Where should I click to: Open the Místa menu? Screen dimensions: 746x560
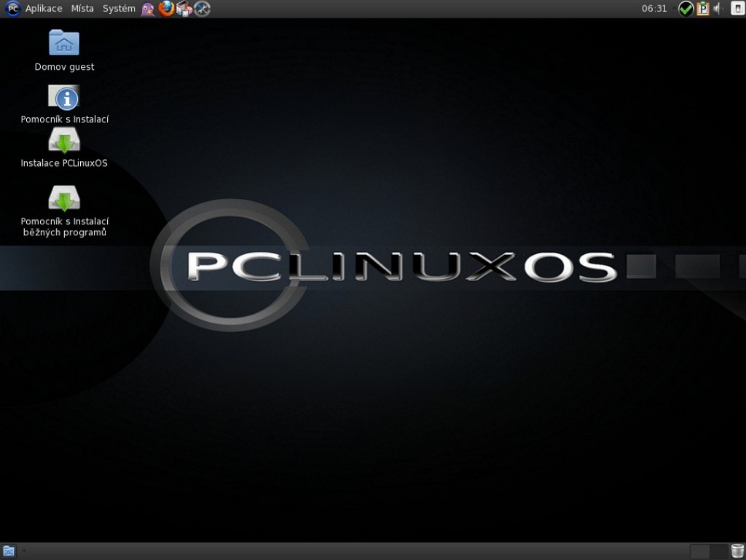(82, 9)
